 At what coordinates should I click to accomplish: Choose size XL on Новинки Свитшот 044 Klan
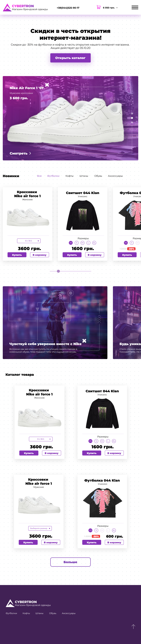(94, 243)
